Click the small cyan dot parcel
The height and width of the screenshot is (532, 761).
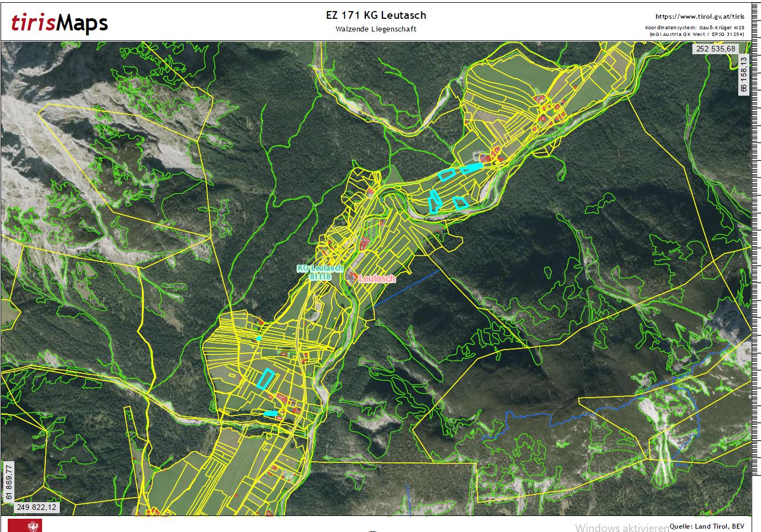click(x=258, y=338)
